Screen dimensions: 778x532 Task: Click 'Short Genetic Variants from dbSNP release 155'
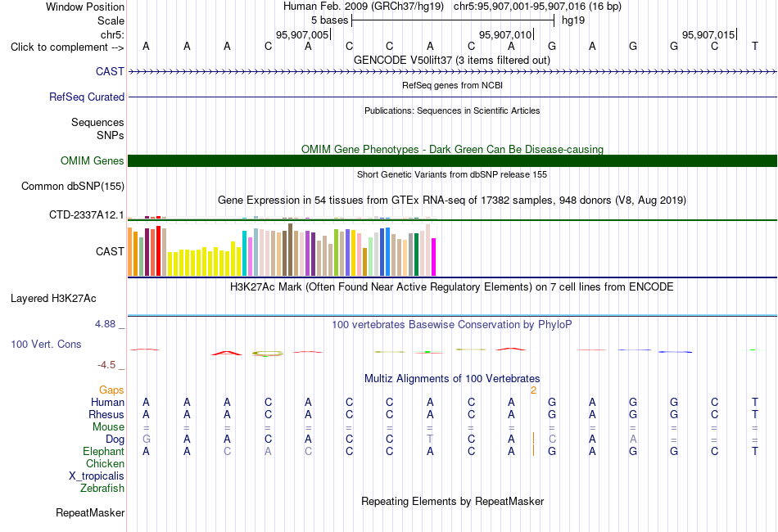pos(452,174)
